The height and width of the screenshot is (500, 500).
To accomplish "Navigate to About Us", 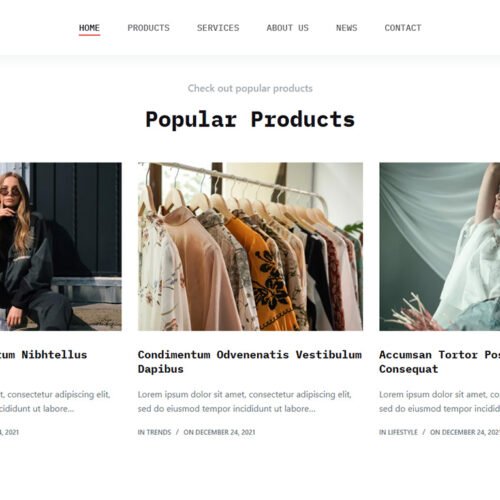I will pos(287,28).
